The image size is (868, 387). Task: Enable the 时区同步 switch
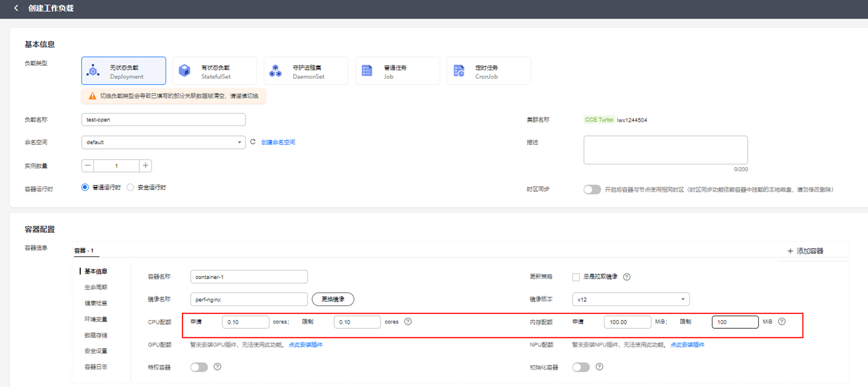[592, 190]
